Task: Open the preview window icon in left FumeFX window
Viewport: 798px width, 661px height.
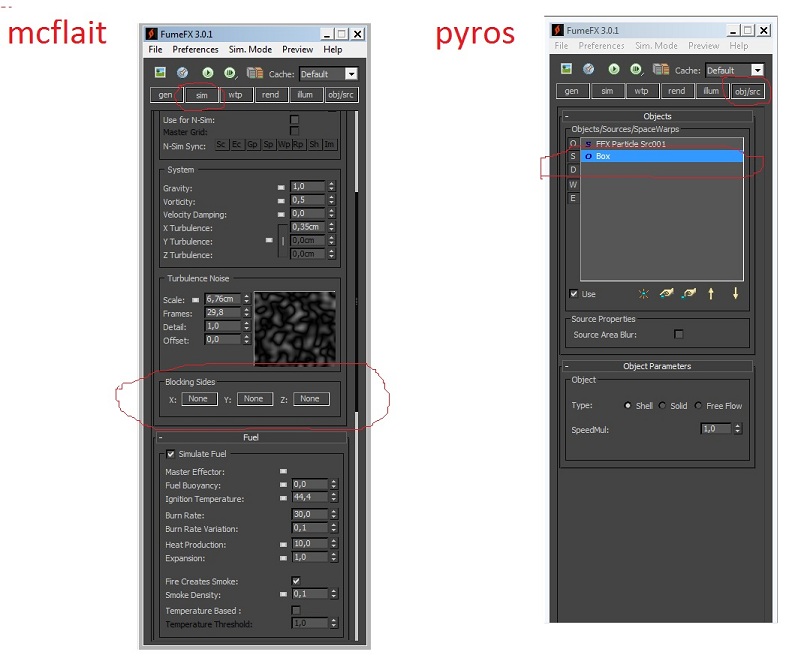Action: (160, 73)
